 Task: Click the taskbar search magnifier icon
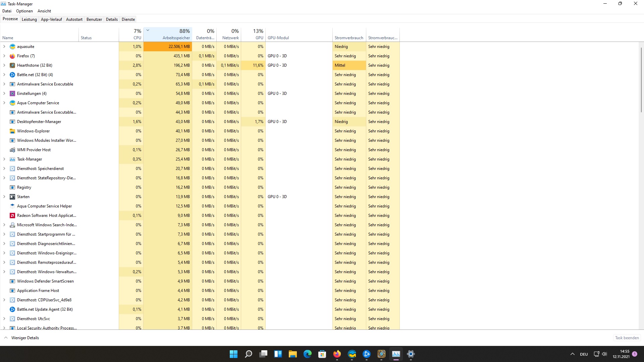pyautogui.click(x=249, y=354)
